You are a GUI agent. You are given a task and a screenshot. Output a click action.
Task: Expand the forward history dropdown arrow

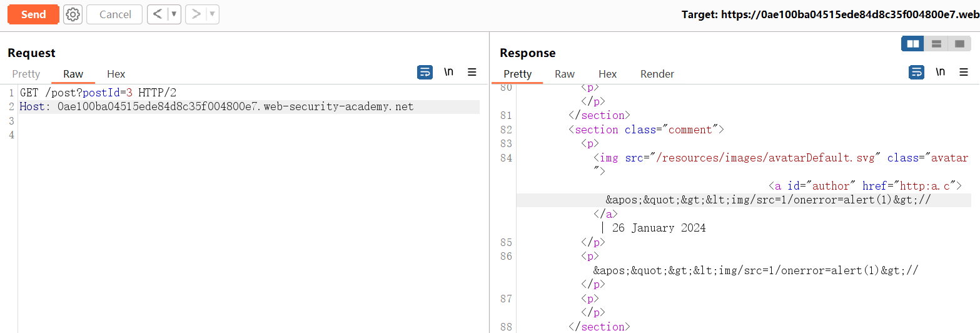(x=212, y=14)
